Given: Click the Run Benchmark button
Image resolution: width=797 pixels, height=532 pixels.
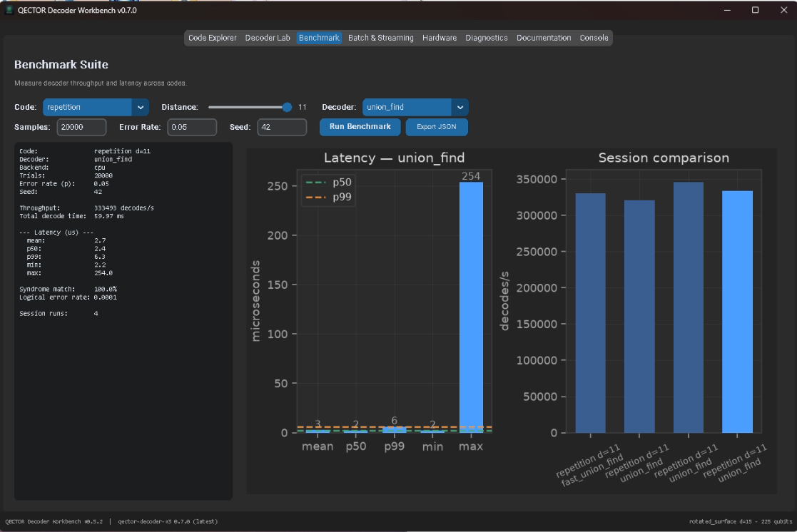Looking at the screenshot, I should [360, 127].
